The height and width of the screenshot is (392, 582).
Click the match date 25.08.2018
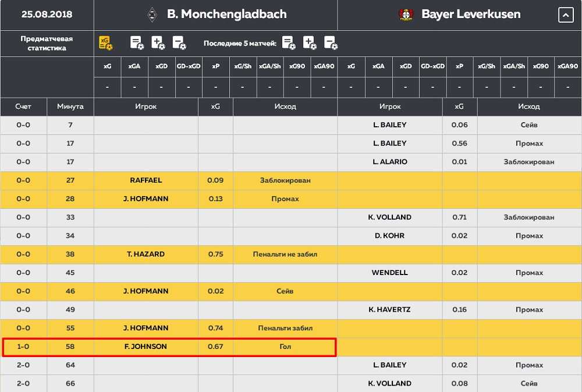pos(47,15)
